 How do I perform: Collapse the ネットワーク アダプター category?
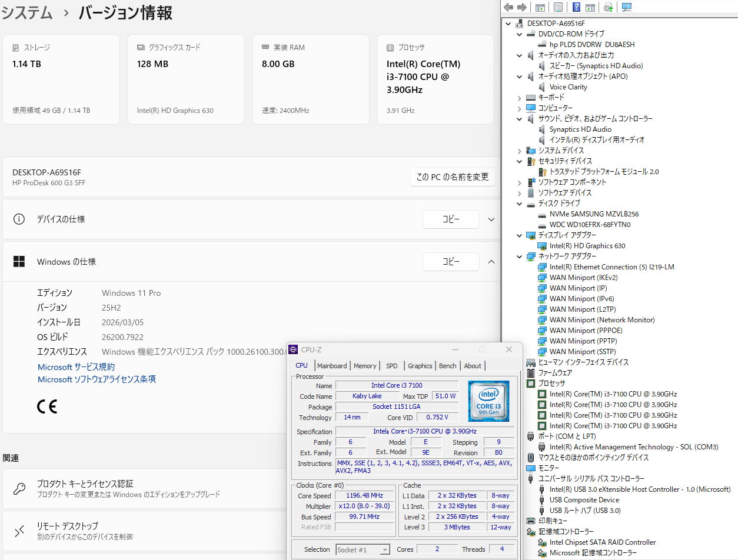point(519,256)
